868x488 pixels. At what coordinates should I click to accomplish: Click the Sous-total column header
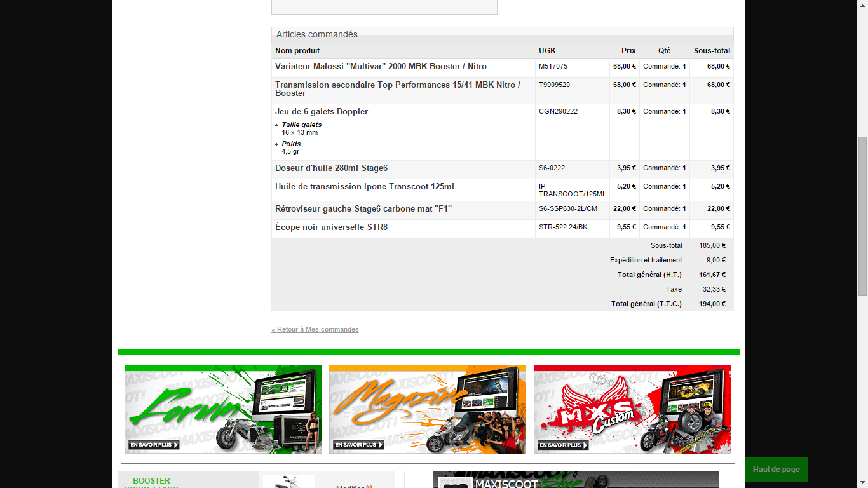click(712, 51)
